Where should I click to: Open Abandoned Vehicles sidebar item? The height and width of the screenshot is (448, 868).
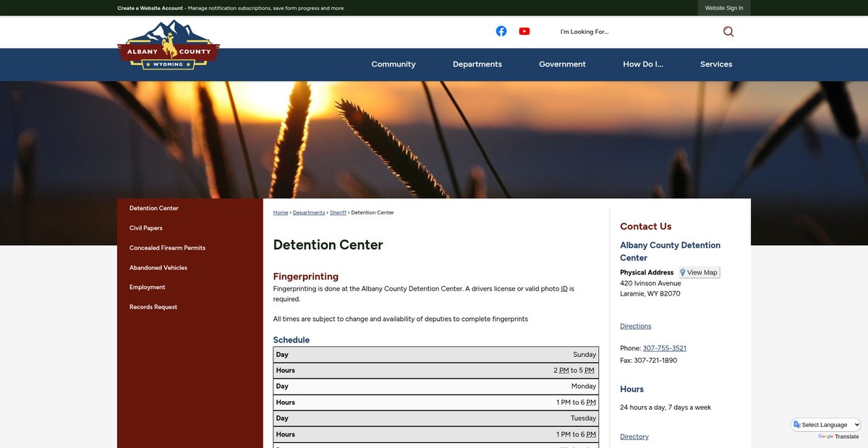click(158, 267)
